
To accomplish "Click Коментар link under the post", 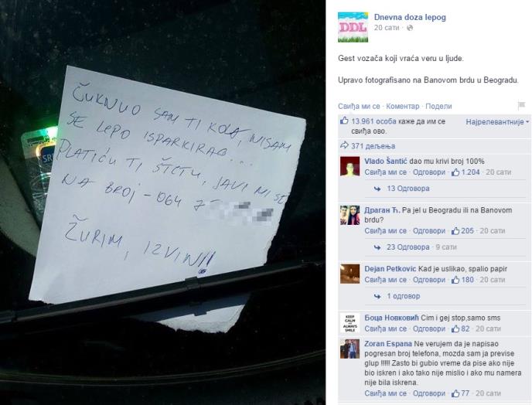I will (x=403, y=106).
